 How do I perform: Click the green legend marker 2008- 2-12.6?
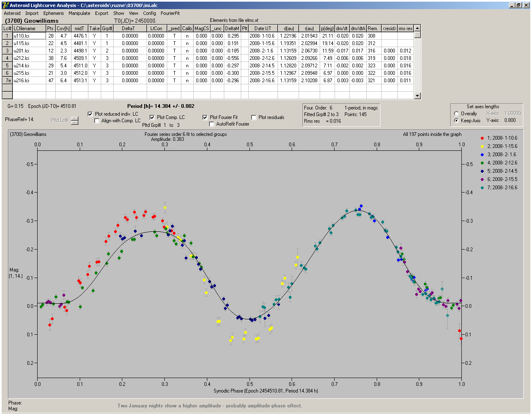click(x=482, y=163)
